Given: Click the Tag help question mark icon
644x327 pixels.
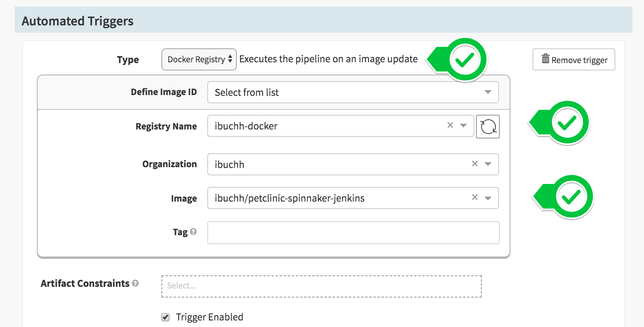Looking at the screenshot, I should click(193, 232).
